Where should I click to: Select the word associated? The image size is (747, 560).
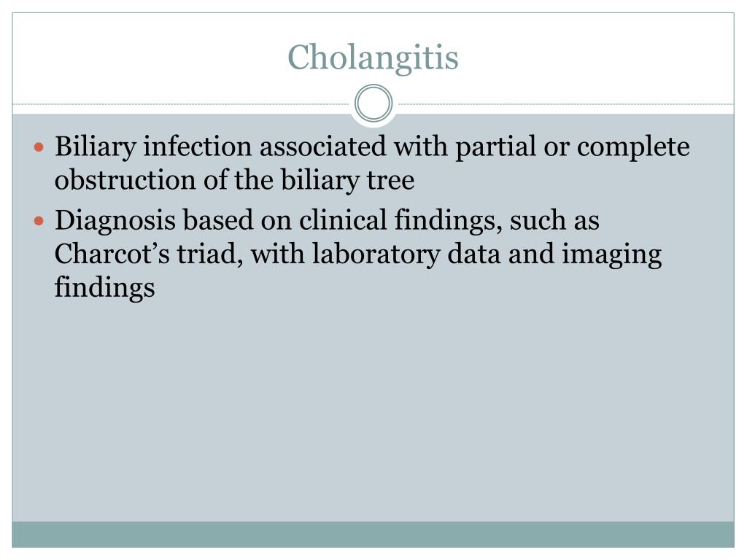(322, 146)
